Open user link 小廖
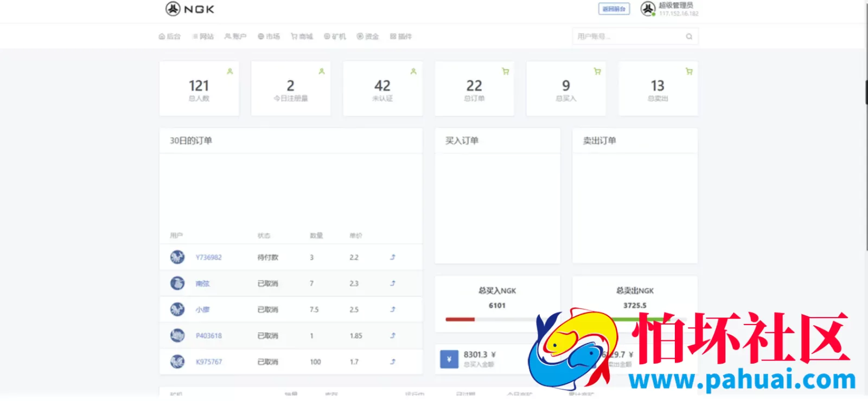 (x=202, y=309)
